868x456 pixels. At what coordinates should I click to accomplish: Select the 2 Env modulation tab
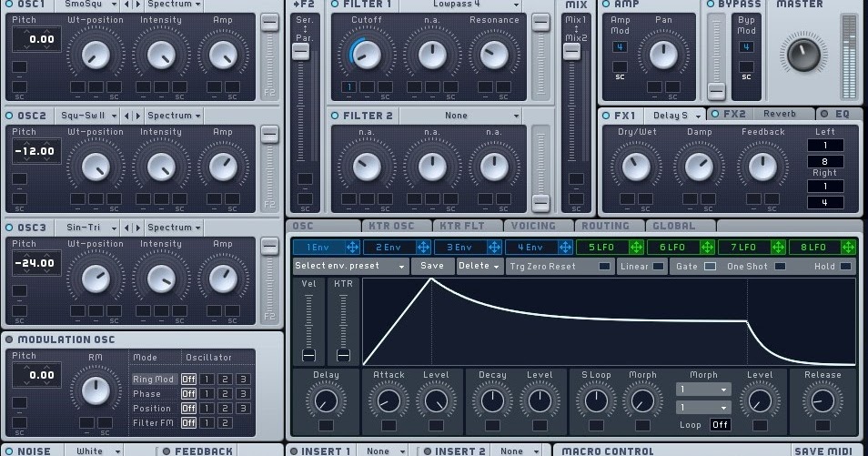(x=389, y=248)
